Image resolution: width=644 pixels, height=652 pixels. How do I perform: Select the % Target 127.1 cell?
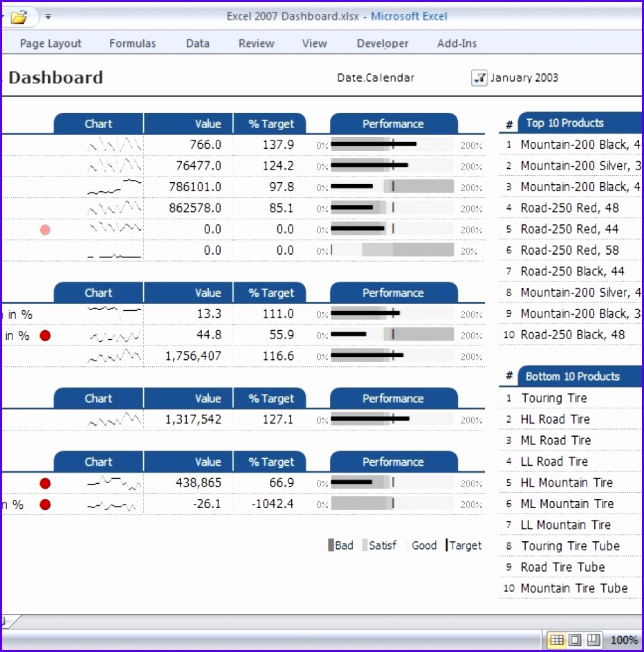[x=270, y=419]
